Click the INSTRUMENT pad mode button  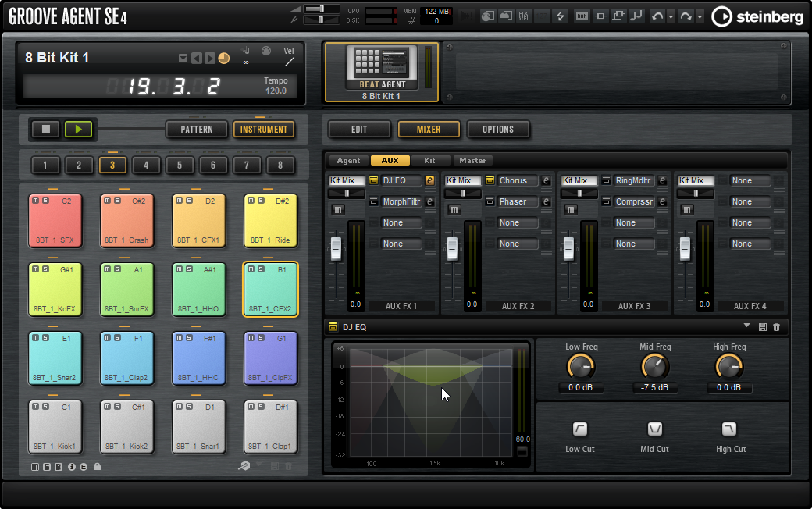point(264,130)
